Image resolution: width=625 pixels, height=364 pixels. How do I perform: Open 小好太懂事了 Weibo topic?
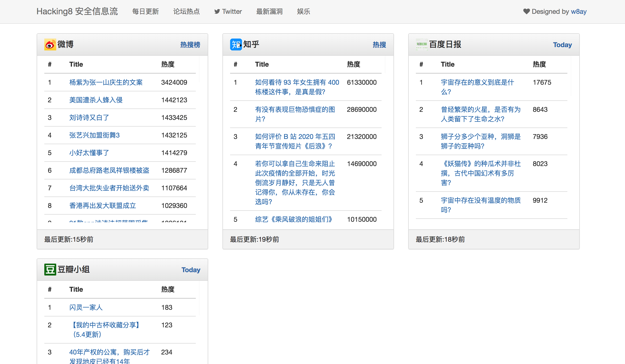[x=89, y=153]
